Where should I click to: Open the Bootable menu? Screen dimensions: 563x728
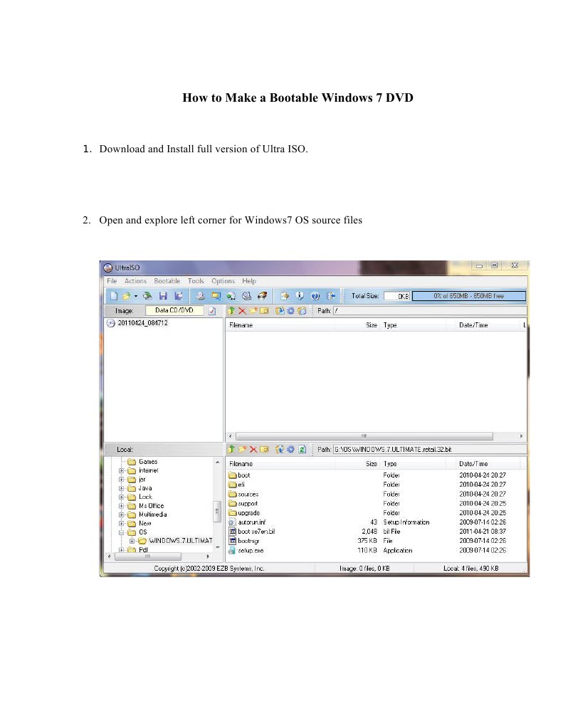click(x=167, y=281)
